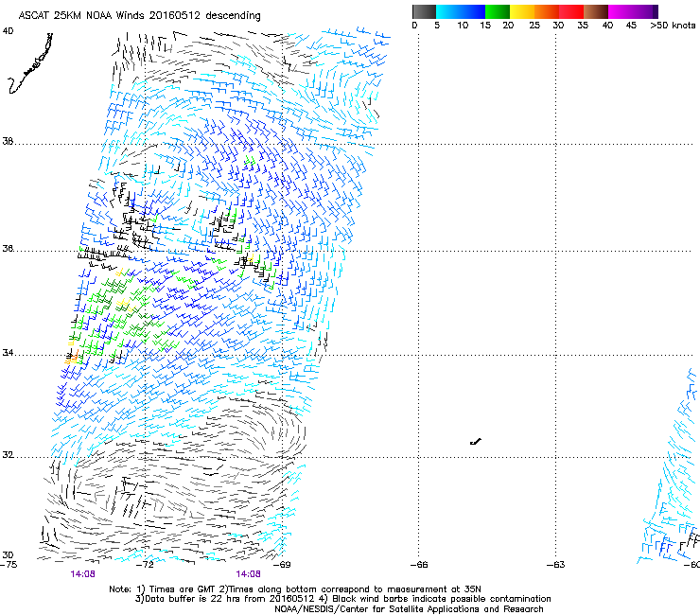Click the green 15-20 knots legend swatch
The image size is (700, 615).
pyautogui.click(x=498, y=11)
